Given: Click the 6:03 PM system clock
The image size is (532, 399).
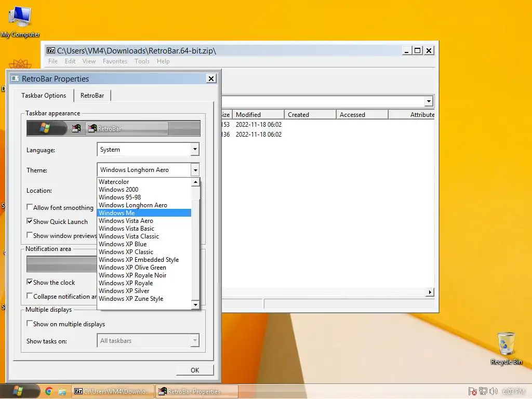Looking at the screenshot, I should 514,392.
